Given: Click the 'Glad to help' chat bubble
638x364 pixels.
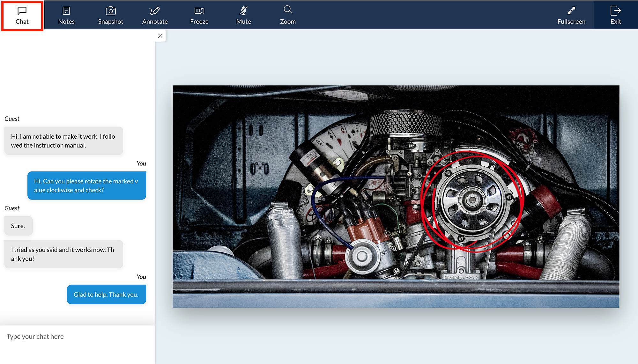Looking at the screenshot, I should 106,295.
